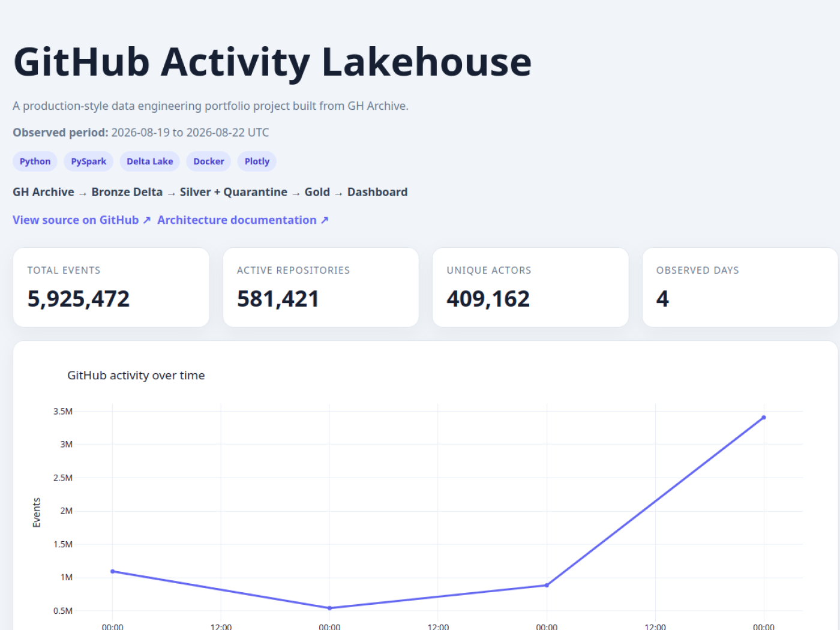Click the Bronze Delta pipeline step

[x=127, y=192]
